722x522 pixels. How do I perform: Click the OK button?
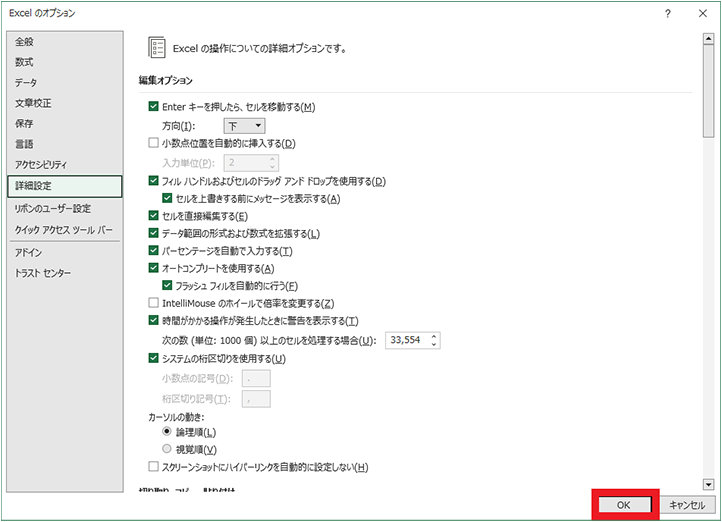624,505
